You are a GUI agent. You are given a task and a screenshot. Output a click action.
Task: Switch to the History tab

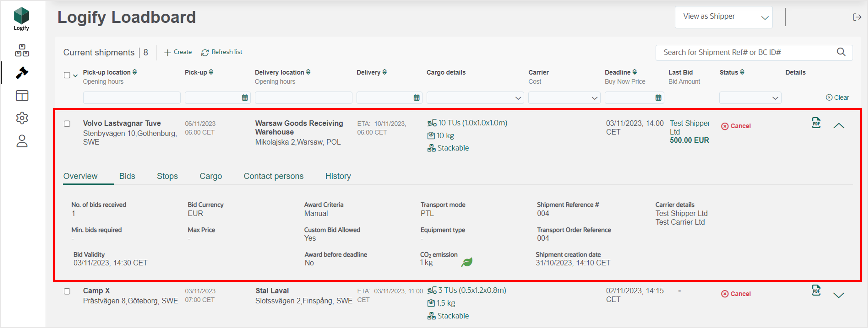click(x=338, y=176)
